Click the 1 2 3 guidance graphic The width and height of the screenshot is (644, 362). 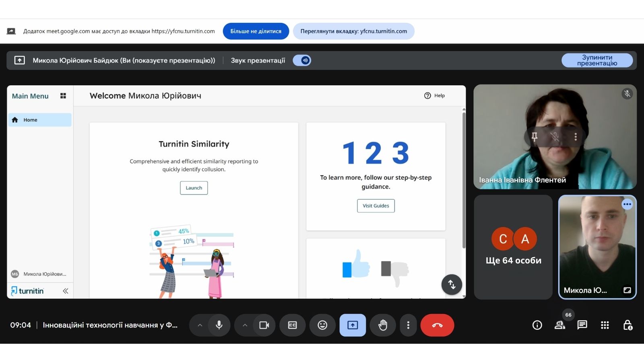coord(376,153)
